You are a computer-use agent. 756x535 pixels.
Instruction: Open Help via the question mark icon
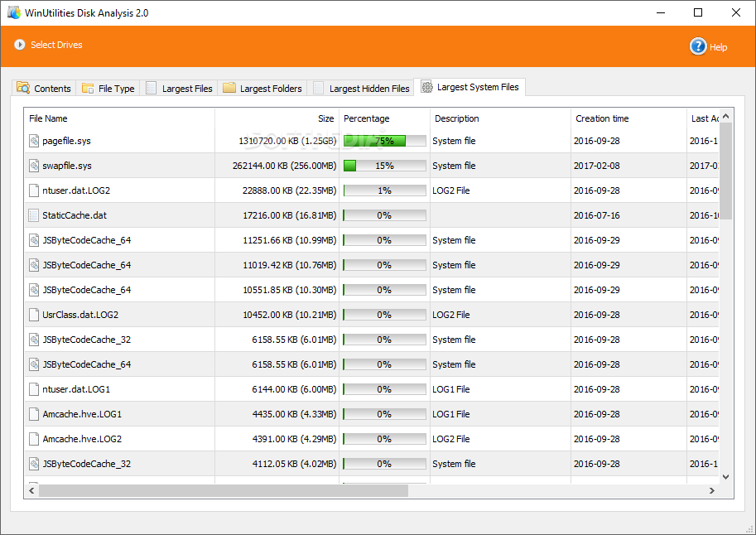pos(698,46)
